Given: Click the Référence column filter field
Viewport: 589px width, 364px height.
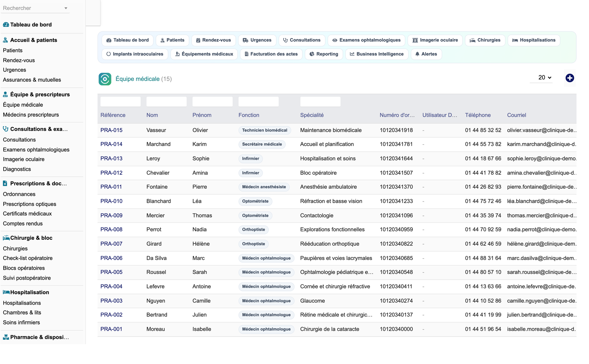Looking at the screenshot, I should [x=120, y=102].
